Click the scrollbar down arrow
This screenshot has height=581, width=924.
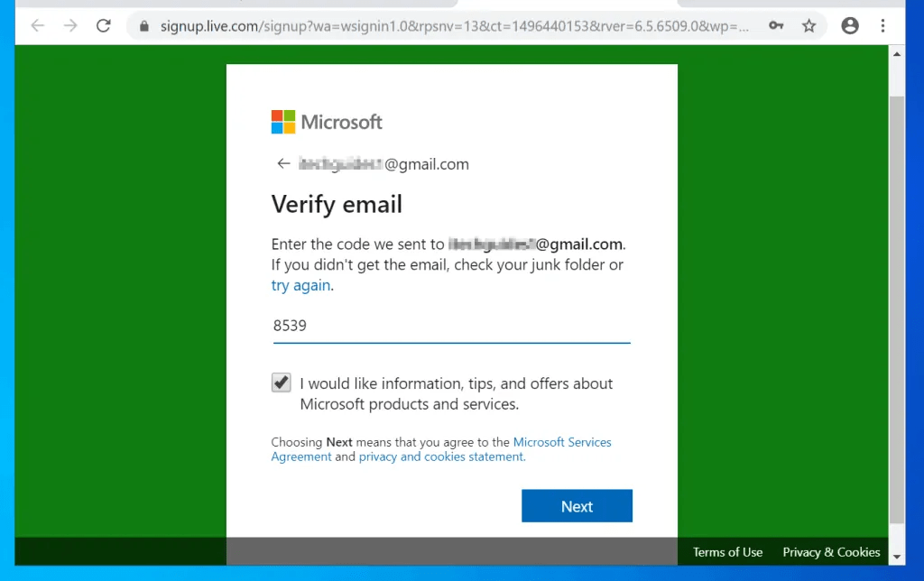898,557
